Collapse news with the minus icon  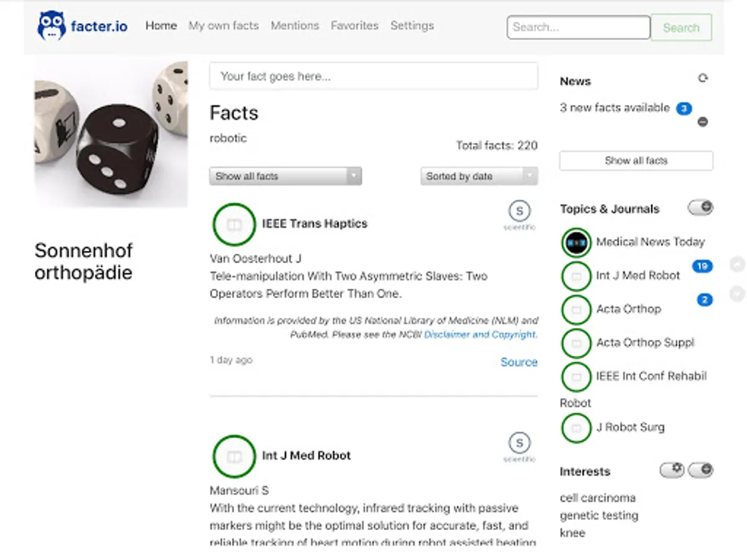click(703, 122)
